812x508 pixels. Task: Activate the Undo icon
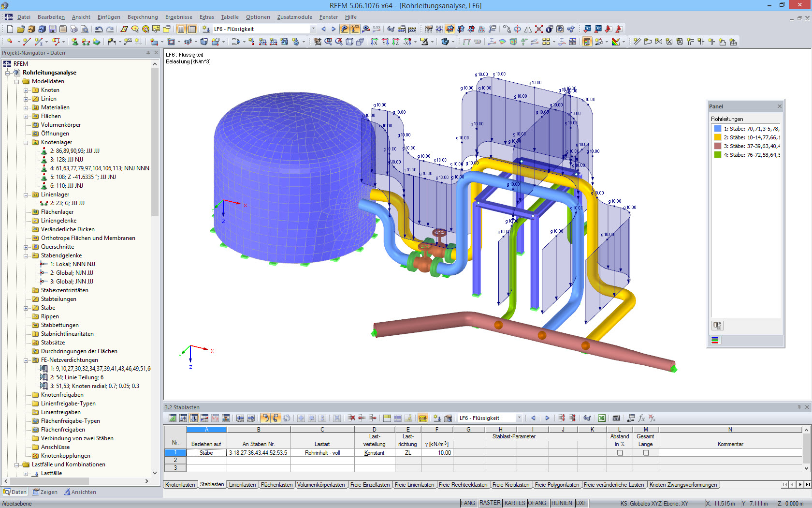coord(98,29)
